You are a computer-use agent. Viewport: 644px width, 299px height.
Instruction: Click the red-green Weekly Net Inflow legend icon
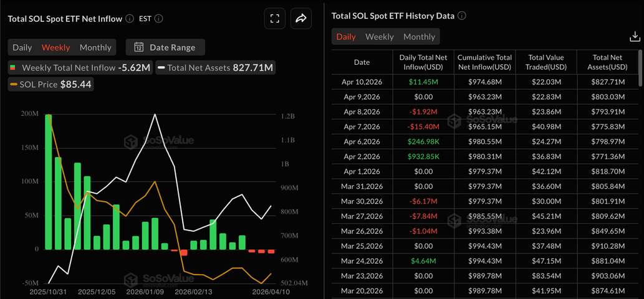tap(13, 67)
